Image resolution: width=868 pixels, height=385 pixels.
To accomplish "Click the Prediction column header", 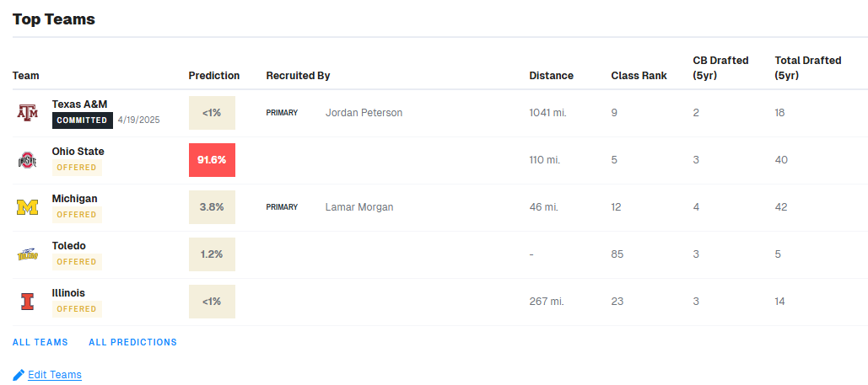I will 214,76.
